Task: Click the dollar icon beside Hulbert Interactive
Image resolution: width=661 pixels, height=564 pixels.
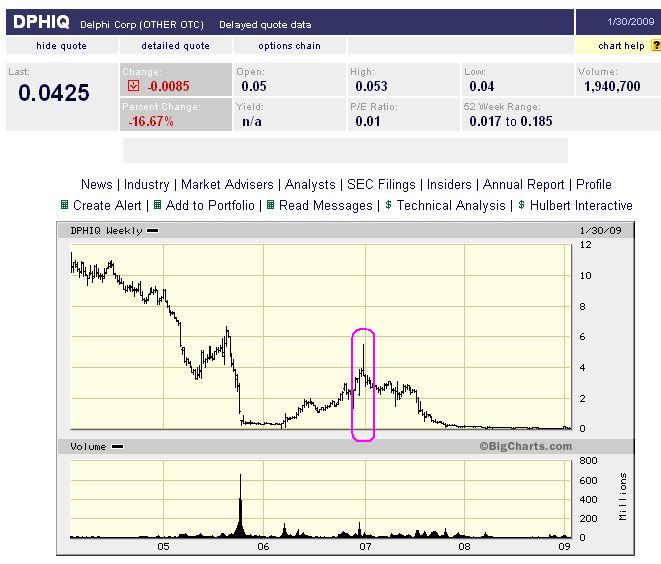Action: 521,205
